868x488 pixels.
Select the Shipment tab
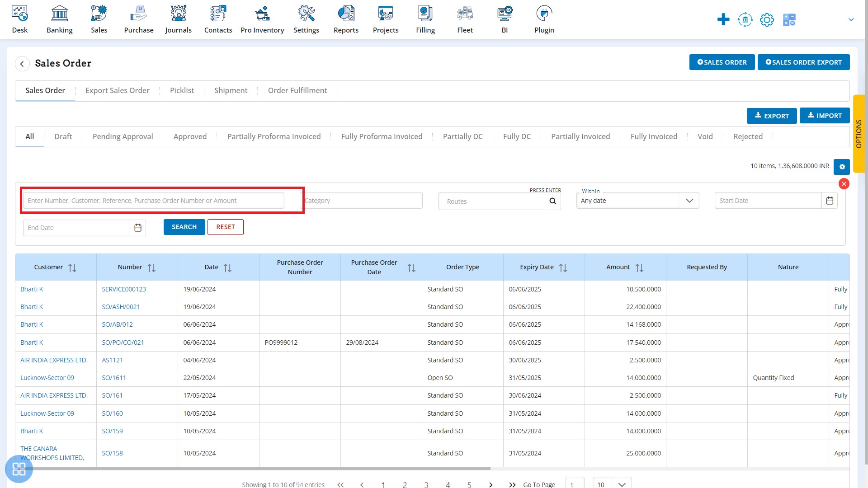click(x=231, y=90)
